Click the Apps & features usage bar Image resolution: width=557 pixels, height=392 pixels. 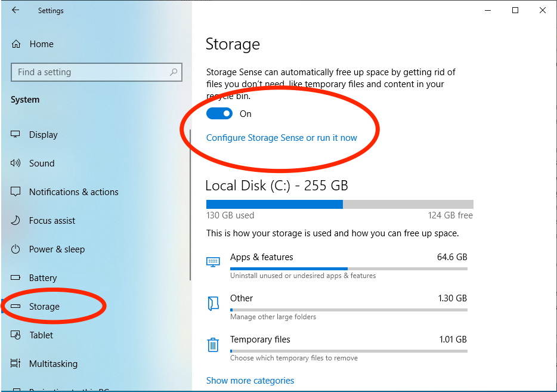point(349,268)
